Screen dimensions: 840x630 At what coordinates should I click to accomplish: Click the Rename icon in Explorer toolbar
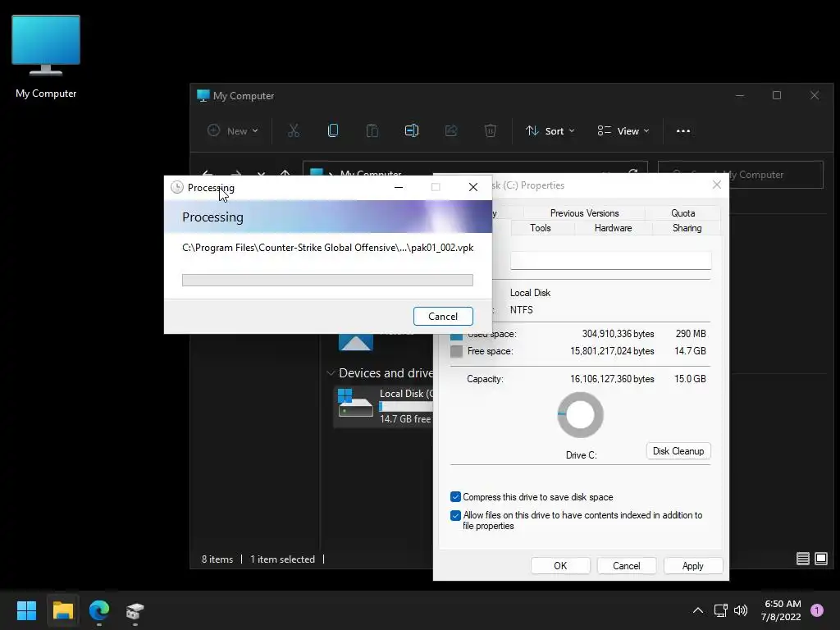click(412, 130)
